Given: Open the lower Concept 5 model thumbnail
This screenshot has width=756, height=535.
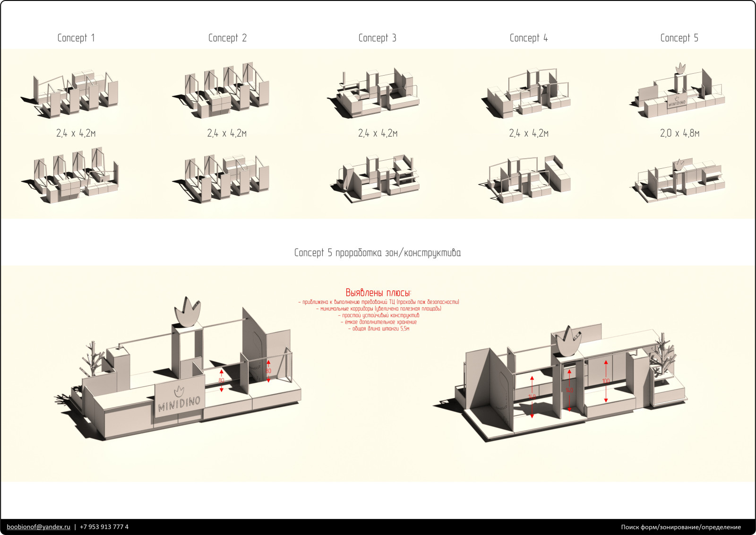Looking at the screenshot, I should 678,181.
